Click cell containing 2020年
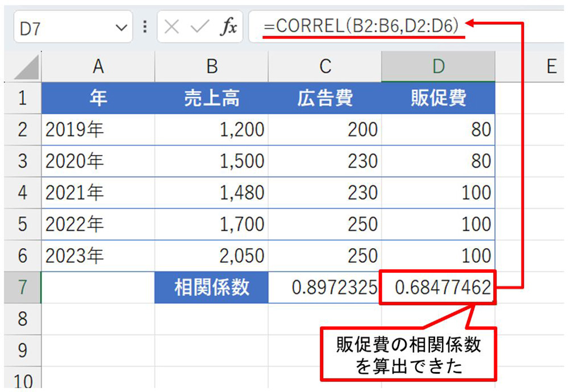This screenshot has width=568, height=392. click(98, 161)
